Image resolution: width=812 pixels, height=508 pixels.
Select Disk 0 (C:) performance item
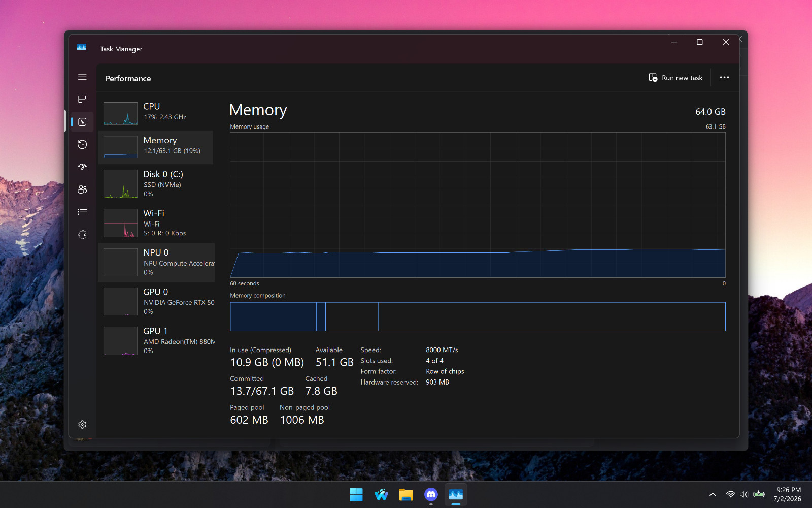[x=156, y=184]
